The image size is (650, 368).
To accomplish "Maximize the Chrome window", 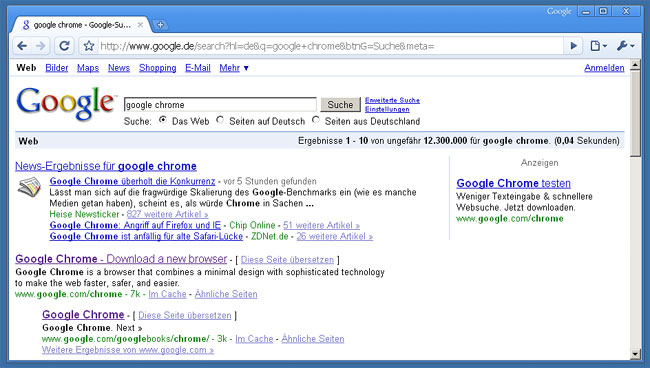I will pos(604,12).
